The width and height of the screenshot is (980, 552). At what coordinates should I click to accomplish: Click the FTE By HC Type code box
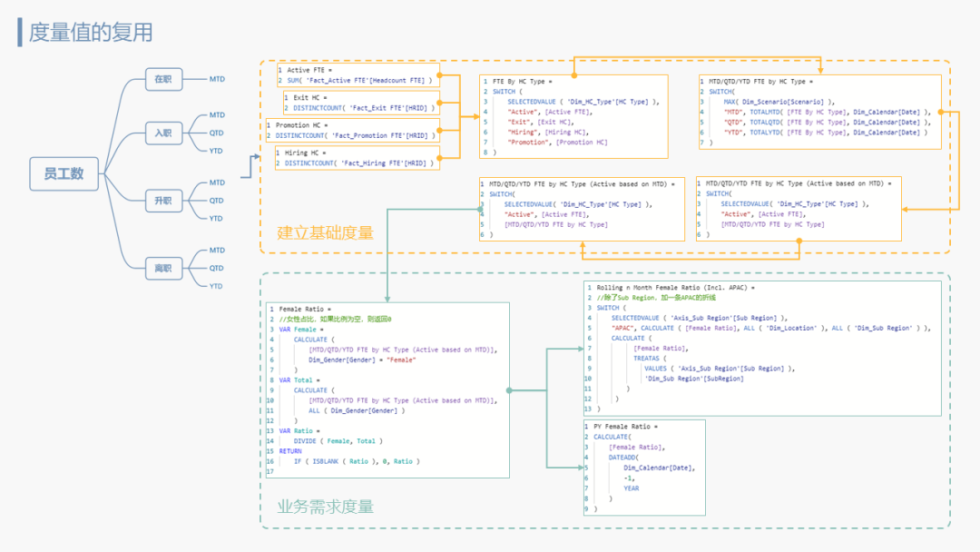coord(573,116)
